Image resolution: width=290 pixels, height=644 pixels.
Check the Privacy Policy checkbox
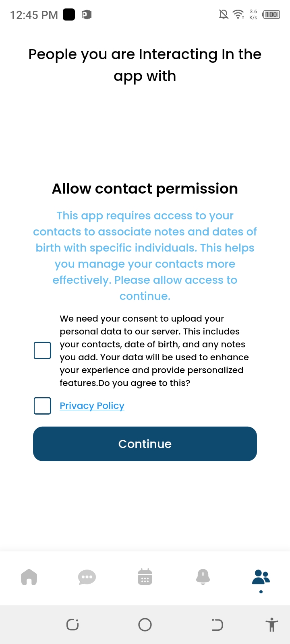(42, 406)
